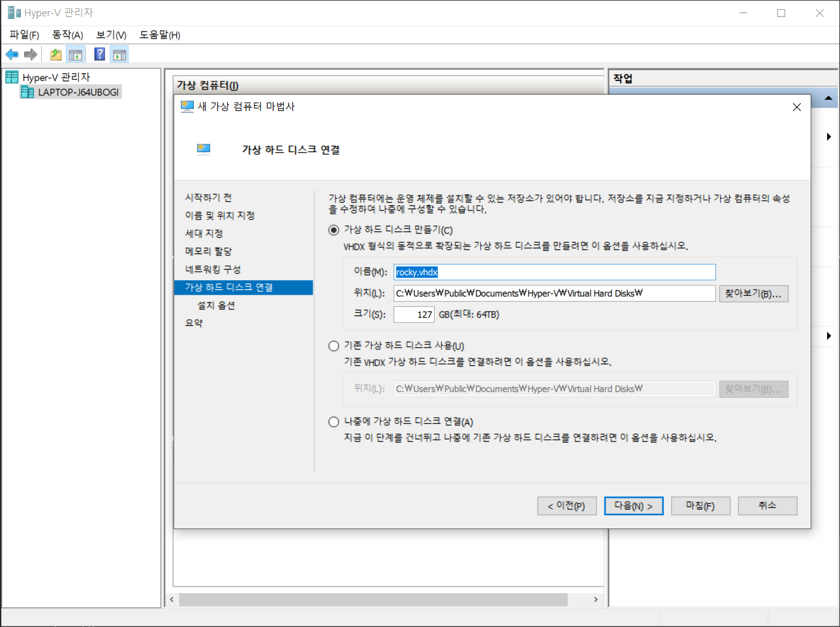Click the wizard dialog's title icon
The image size is (840, 627).
(x=187, y=106)
